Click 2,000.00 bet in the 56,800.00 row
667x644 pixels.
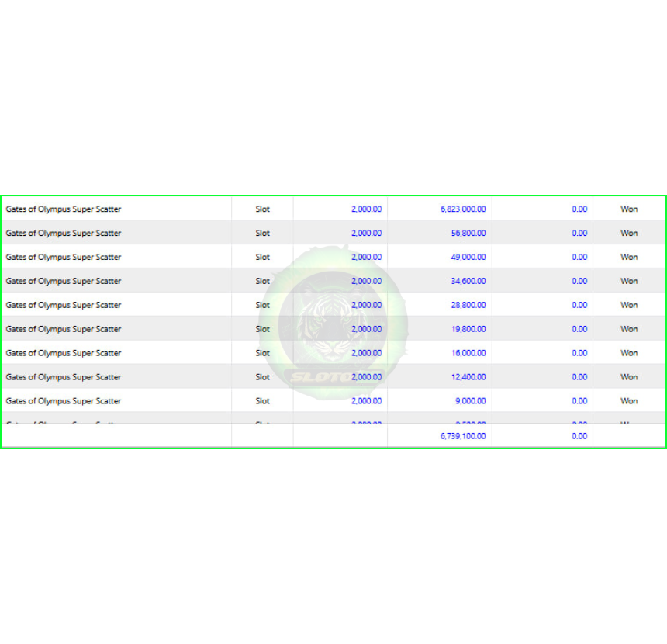pyautogui.click(x=367, y=233)
